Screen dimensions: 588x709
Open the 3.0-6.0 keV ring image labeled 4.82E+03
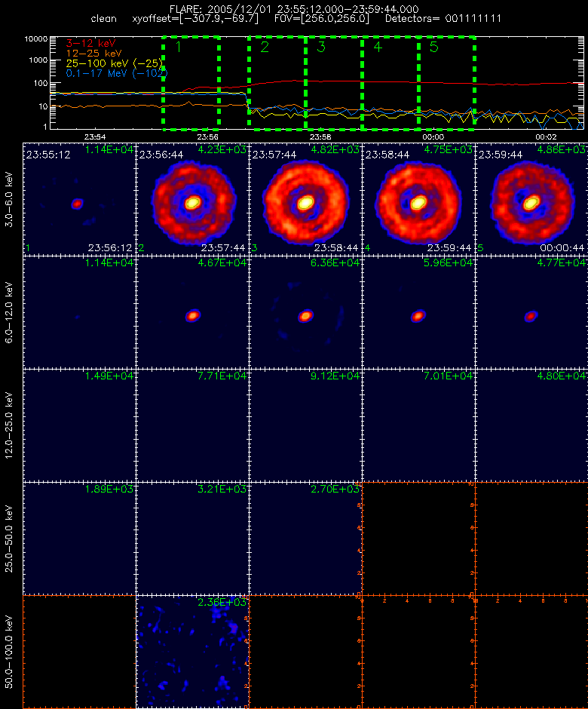pyautogui.click(x=305, y=199)
